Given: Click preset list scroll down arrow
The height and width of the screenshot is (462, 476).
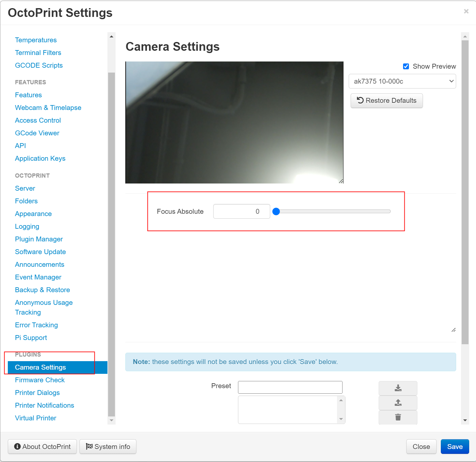Looking at the screenshot, I should 341,419.
